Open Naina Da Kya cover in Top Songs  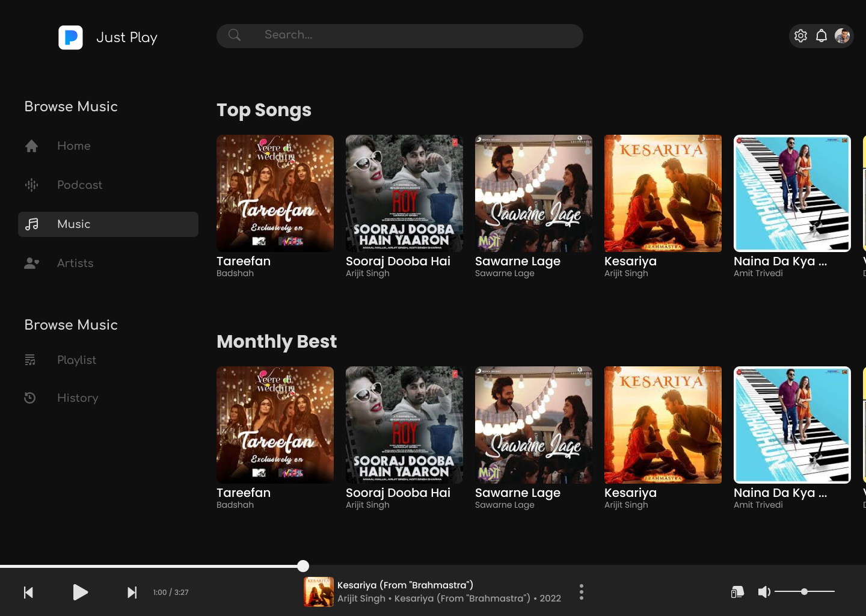pyautogui.click(x=792, y=193)
